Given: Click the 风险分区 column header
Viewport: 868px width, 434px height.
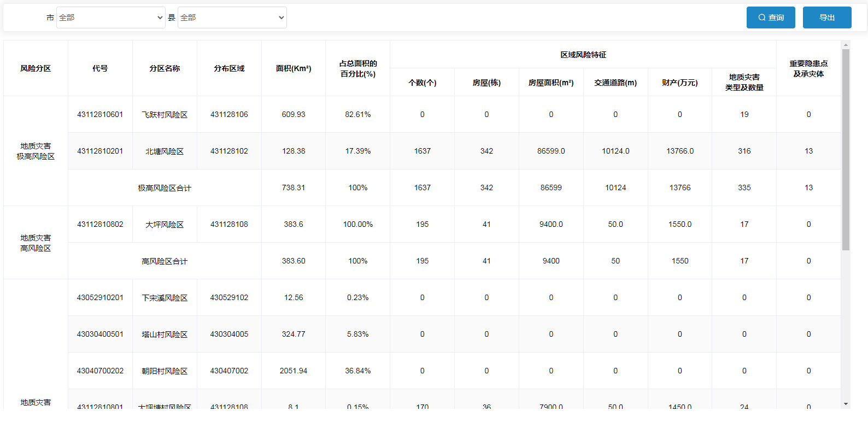Looking at the screenshot, I should [x=36, y=68].
